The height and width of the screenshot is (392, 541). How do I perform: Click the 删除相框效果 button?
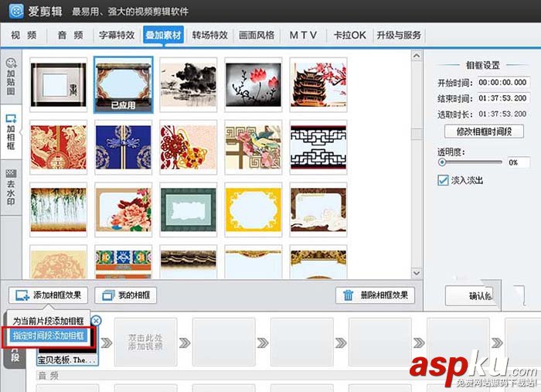(x=375, y=295)
